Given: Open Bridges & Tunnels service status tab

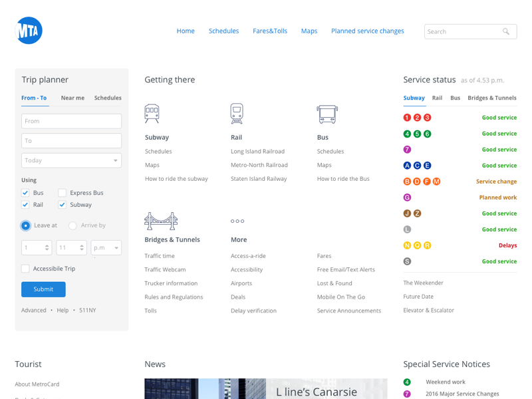Looking at the screenshot, I should pyautogui.click(x=491, y=98).
